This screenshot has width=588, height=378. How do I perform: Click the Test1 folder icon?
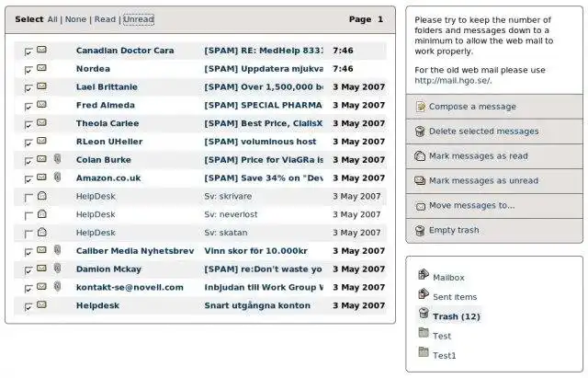pyautogui.click(x=423, y=352)
